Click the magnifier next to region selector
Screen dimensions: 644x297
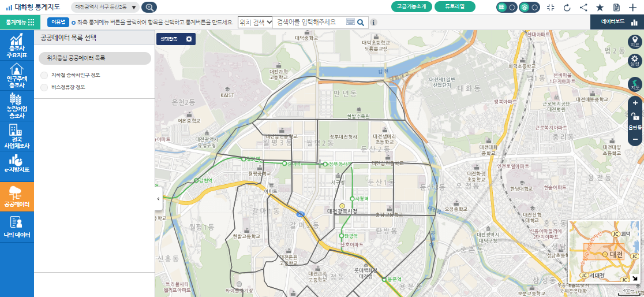pyautogui.click(x=149, y=8)
